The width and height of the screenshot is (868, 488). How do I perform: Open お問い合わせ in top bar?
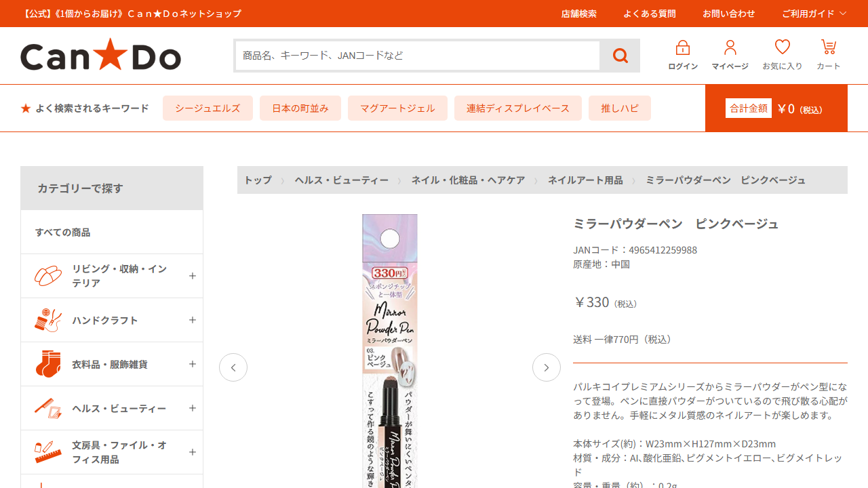pyautogui.click(x=728, y=14)
